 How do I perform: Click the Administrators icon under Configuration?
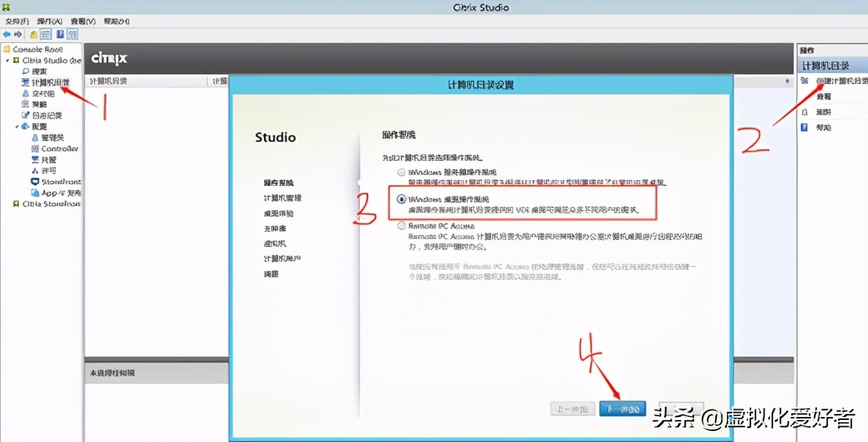click(x=35, y=137)
